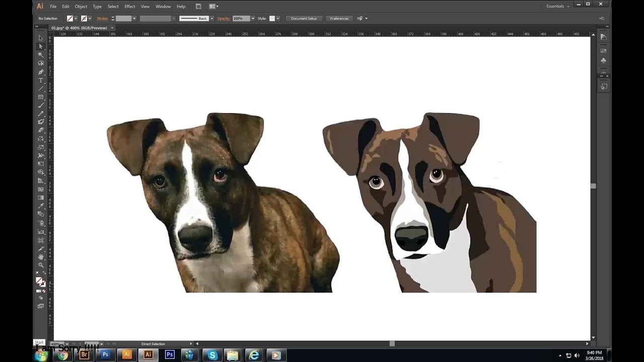Screen dimensions: 644x362
Task: Click the Fill swatch in the toolbox
Action: (39, 281)
